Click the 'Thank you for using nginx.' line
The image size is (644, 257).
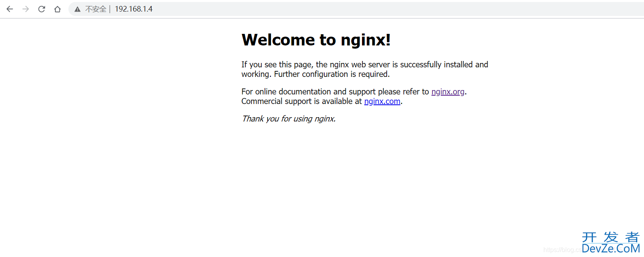coord(289,119)
